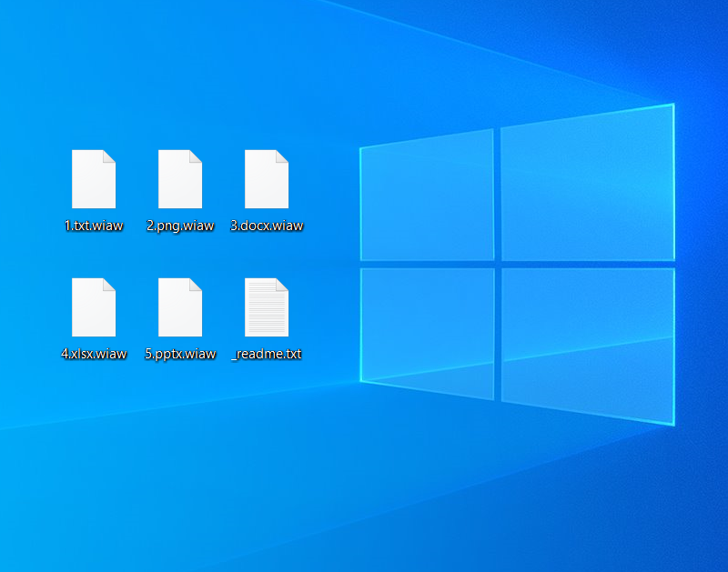Click the "1.txt.wiaw" file name label
This screenshot has height=572, width=728.
(94, 226)
